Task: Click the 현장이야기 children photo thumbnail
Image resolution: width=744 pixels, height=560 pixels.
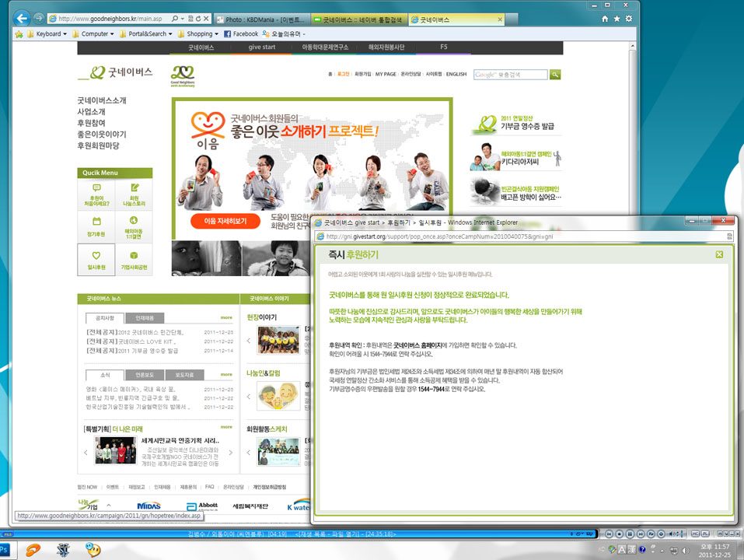Action: [278, 340]
